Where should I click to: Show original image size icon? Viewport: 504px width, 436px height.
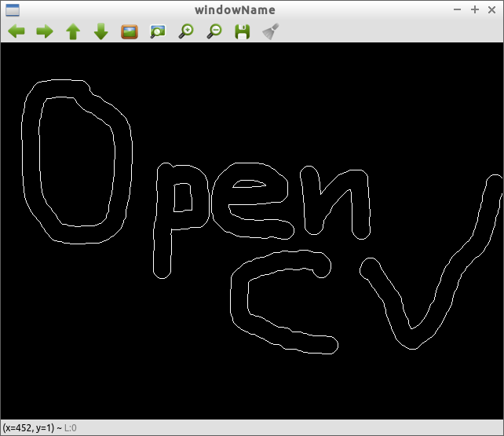130,31
